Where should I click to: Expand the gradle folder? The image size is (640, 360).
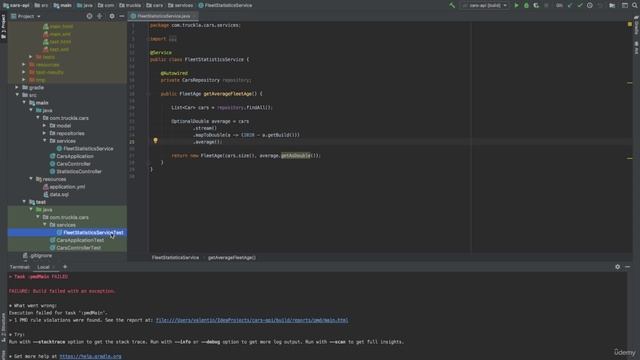tap(17, 87)
